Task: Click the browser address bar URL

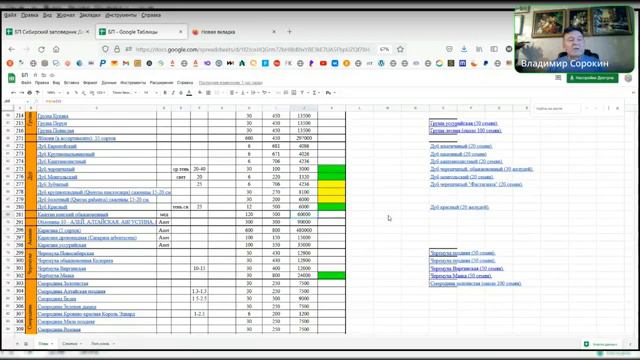Action: pyautogui.click(x=252, y=49)
